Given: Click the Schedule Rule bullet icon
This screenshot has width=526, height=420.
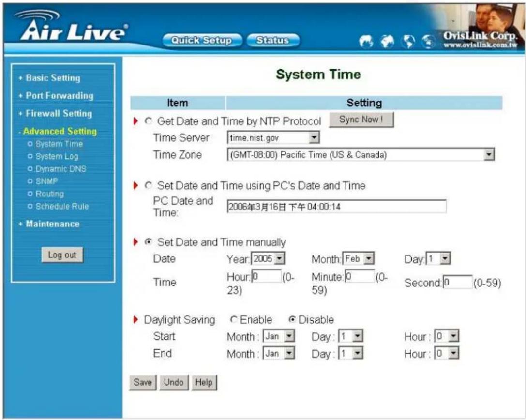Looking at the screenshot, I should 30,206.
